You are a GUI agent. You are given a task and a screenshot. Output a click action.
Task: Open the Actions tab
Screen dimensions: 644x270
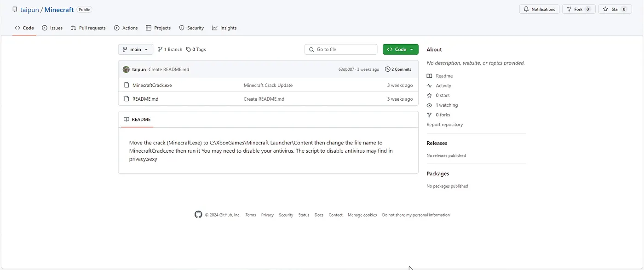pos(126,28)
